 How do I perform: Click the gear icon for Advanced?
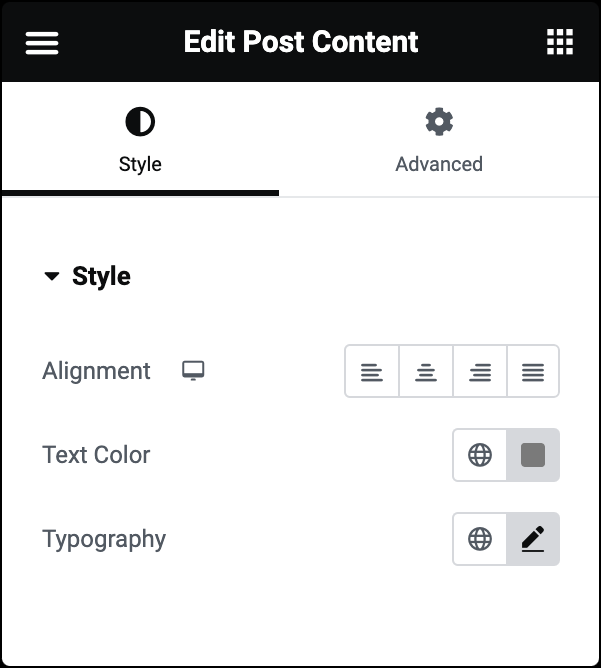point(439,122)
